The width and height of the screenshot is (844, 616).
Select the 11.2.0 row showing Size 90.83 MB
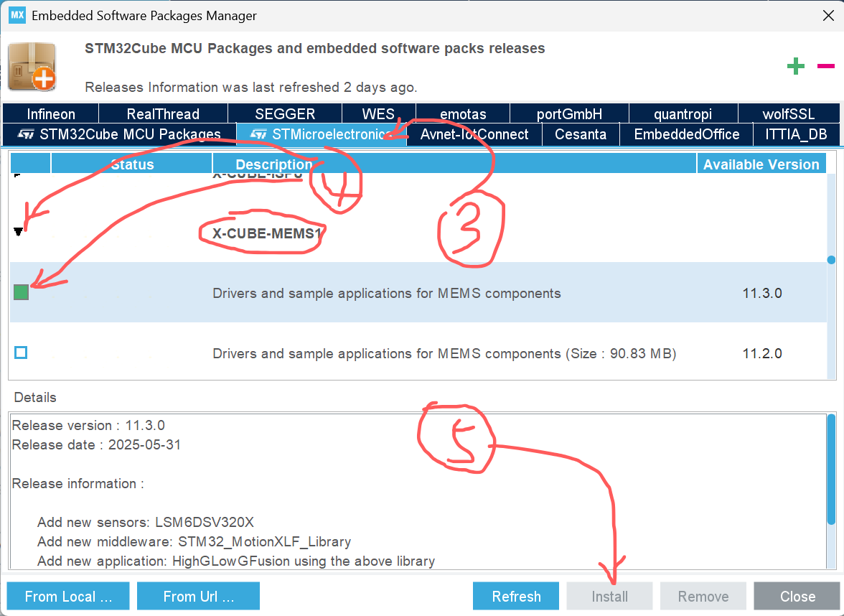[x=418, y=353]
